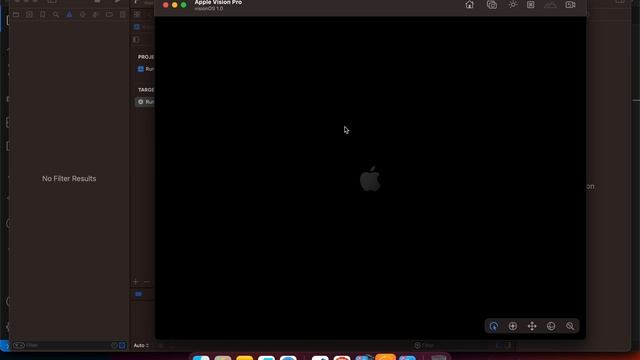Click the reset camera icon in Simulator toolbar
The image size is (640, 360).
pyautogui.click(x=530, y=5)
